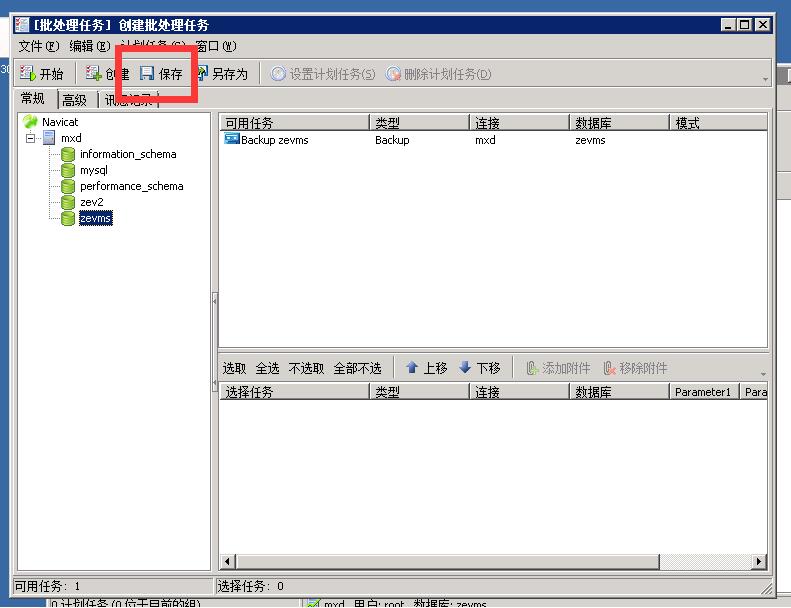Open the 文件(F) menu
Viewport: 791px width, 608px height.
[x=39, y=46]
